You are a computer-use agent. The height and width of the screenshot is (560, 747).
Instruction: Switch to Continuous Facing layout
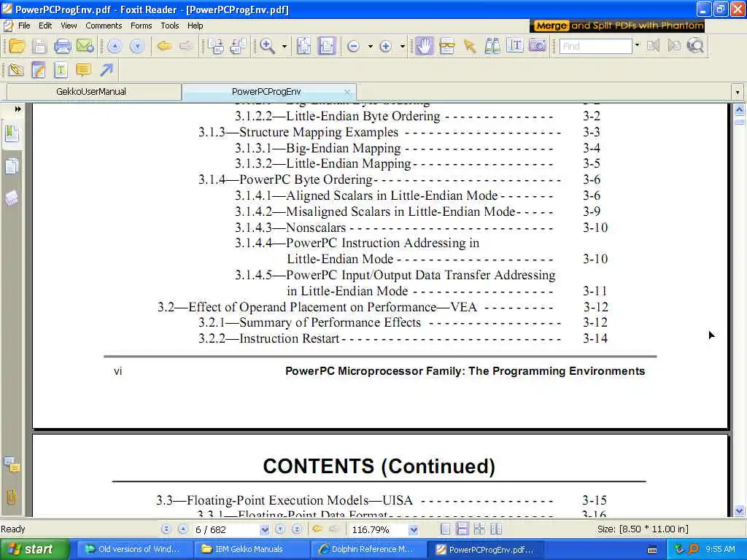click(479, 529)
